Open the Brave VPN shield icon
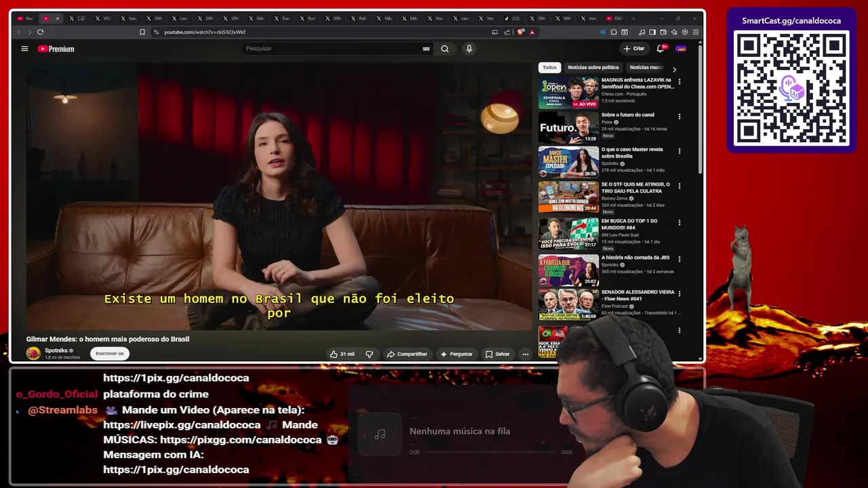The image size is (868, 488). 685,32
